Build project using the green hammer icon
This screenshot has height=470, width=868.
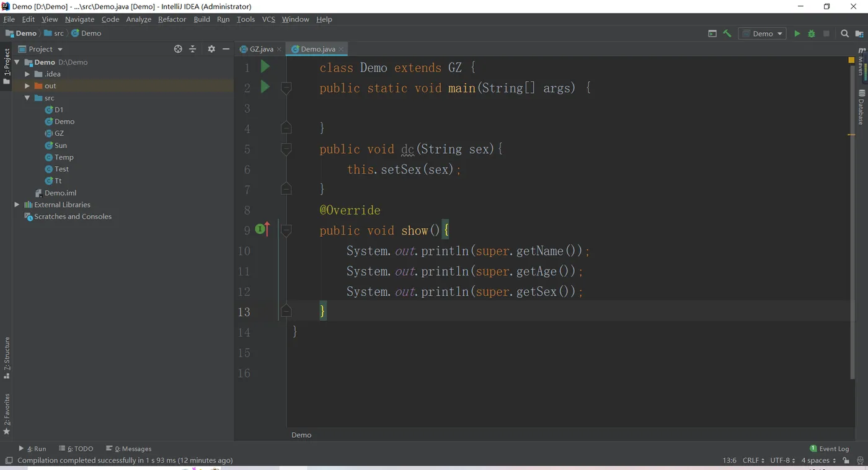727,33
